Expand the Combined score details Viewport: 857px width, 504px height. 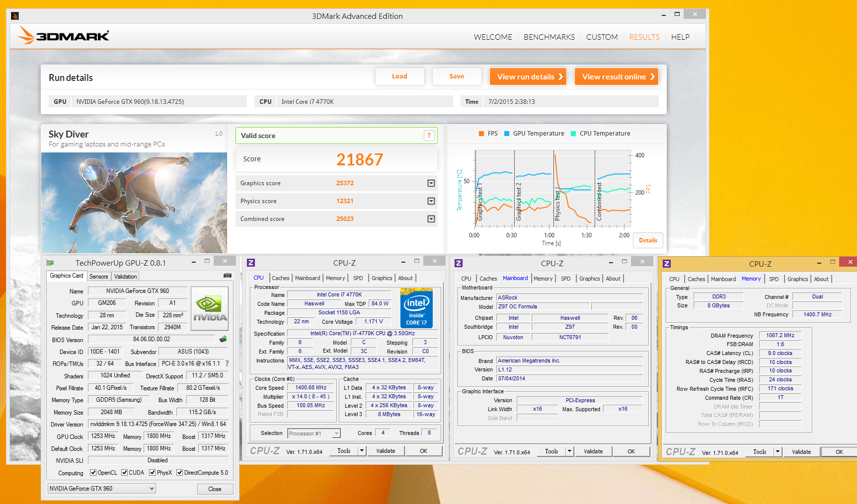click(x=431, y=219)
